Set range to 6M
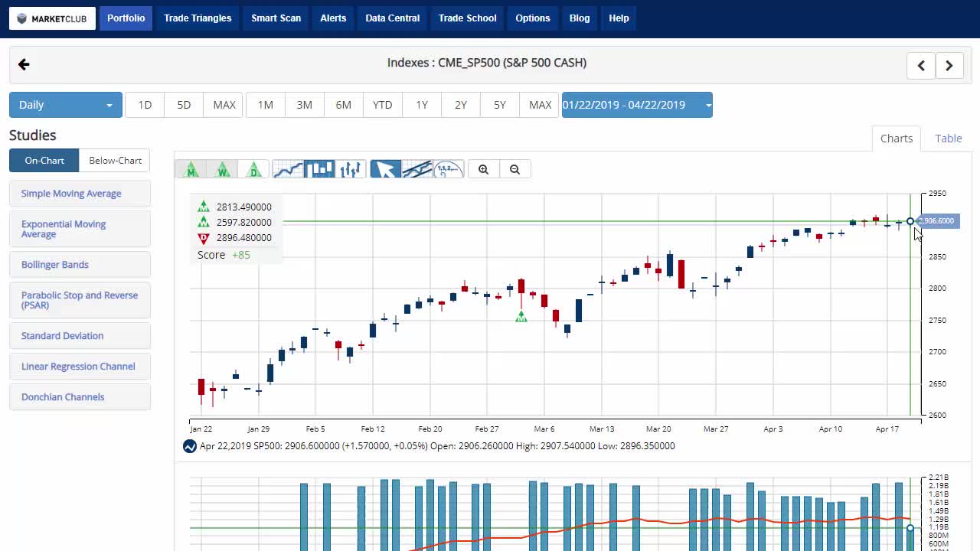This screenshot has height=551, width=980. [x=344, y=105]
